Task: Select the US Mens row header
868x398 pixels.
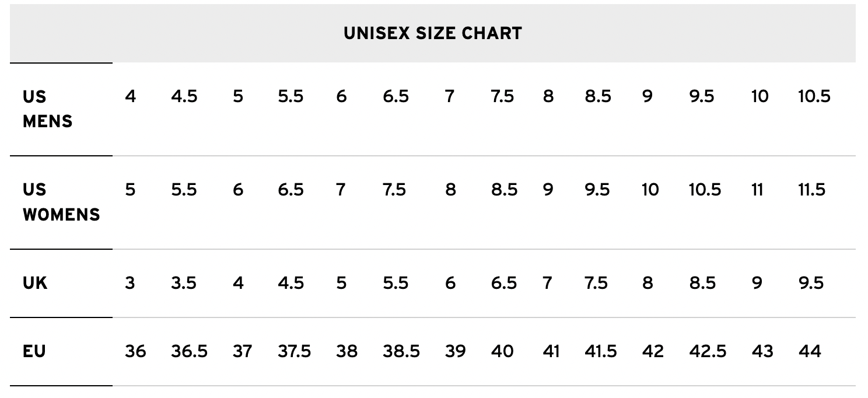Action: 48,109
